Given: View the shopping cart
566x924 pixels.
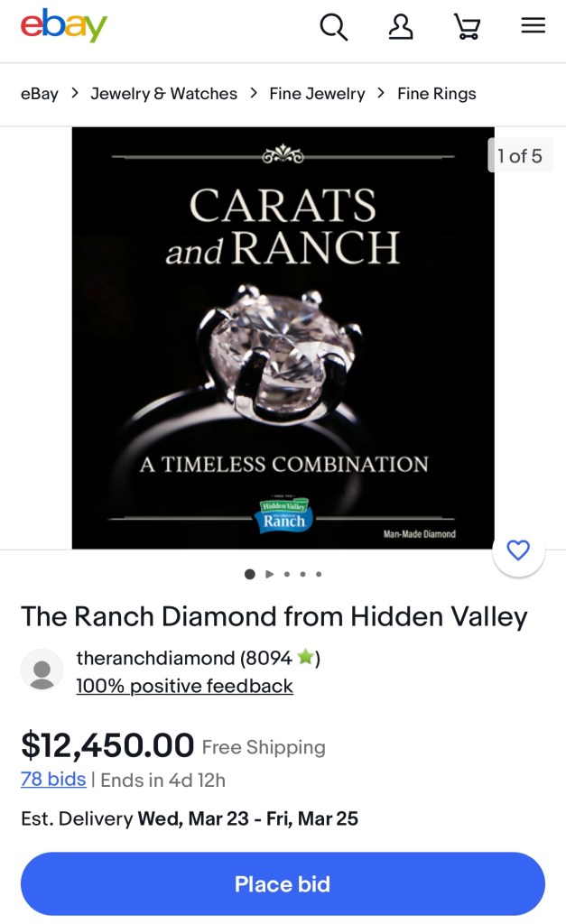Looking at the screenshot, I should click(x=467, y=28).
